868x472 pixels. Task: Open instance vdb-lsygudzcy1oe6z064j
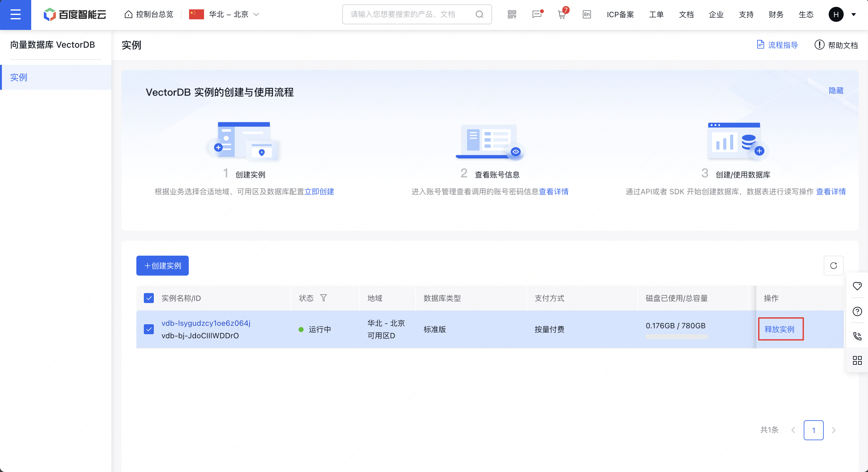click(206, 323)
